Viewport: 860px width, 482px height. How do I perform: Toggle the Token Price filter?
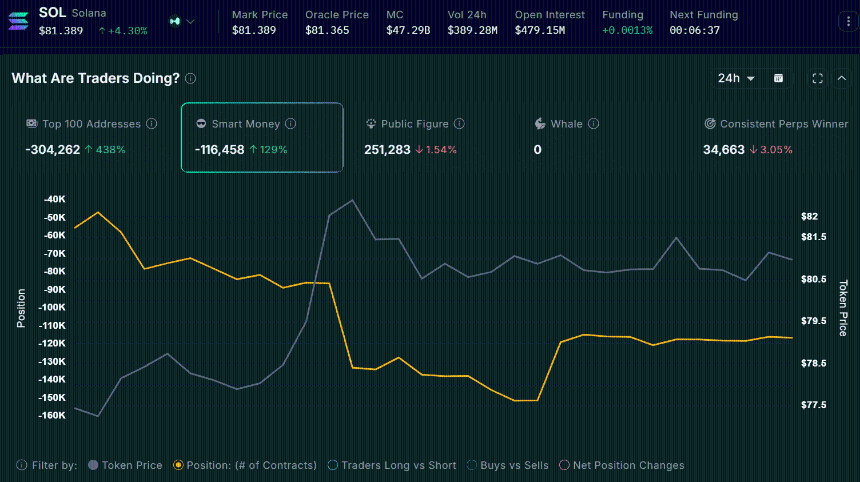125,465
